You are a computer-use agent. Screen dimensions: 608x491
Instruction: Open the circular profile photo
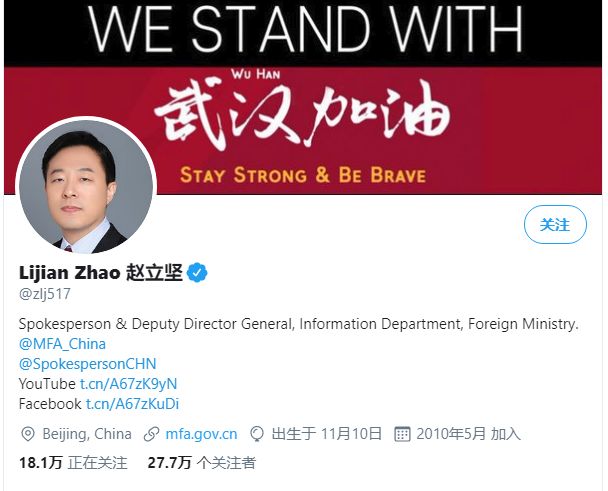(x=86, y=187)
